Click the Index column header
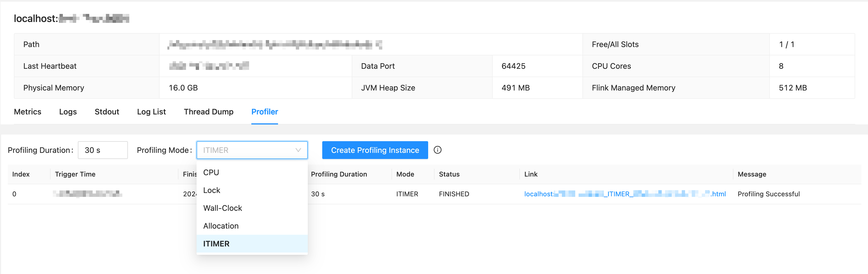 [x=21, y=174]
